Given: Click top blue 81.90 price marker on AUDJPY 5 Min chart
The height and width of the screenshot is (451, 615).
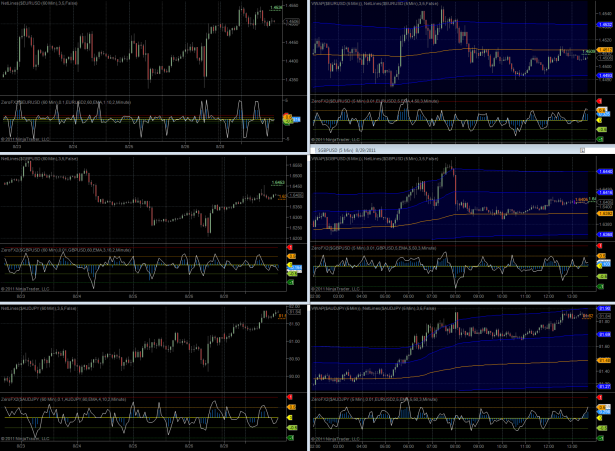Looking at the screenshot, I should (604, 309).
